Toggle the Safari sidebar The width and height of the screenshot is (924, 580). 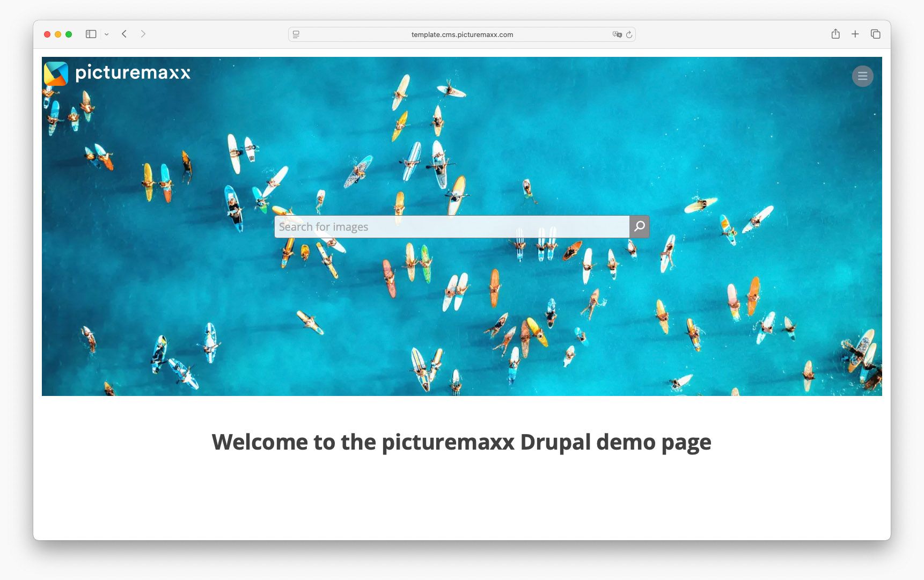(90, 33)
